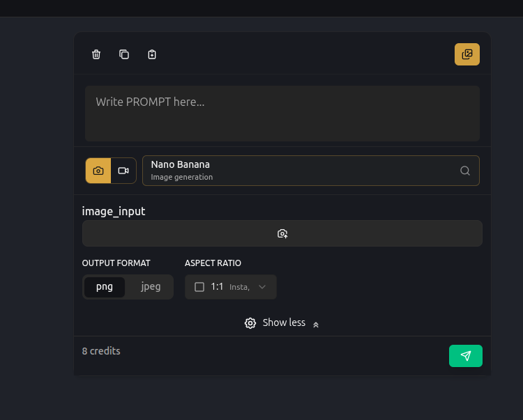This screenshot has width=523, height=420.
Task: Open the Nano Banana model selector
Action: point(311,171)
